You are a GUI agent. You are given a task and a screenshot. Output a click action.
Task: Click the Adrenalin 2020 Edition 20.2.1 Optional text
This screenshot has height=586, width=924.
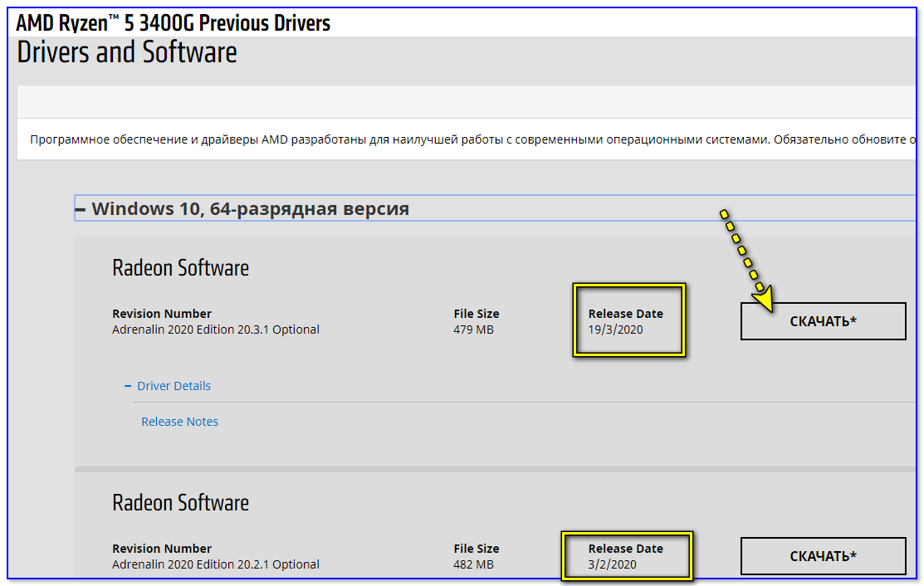pos(215,564)
